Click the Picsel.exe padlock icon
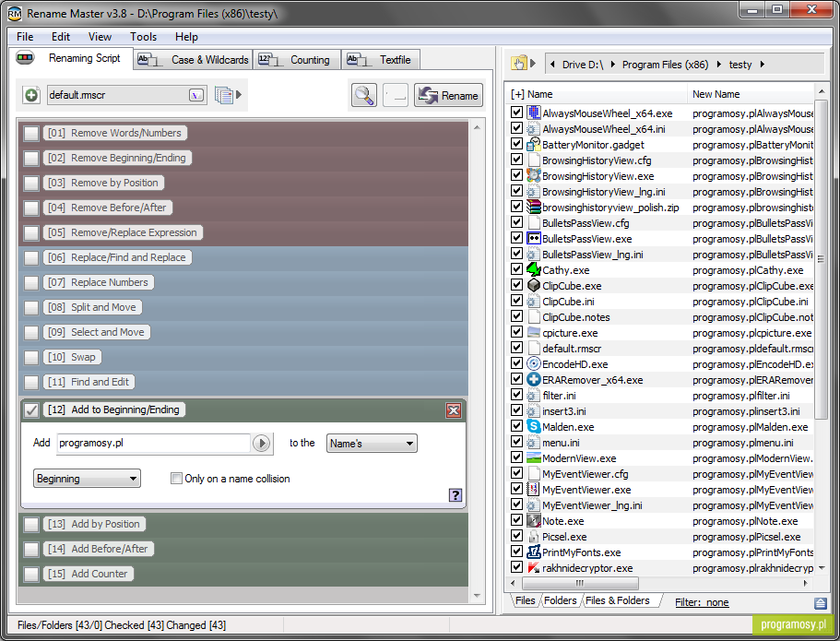 pos(534,537)
